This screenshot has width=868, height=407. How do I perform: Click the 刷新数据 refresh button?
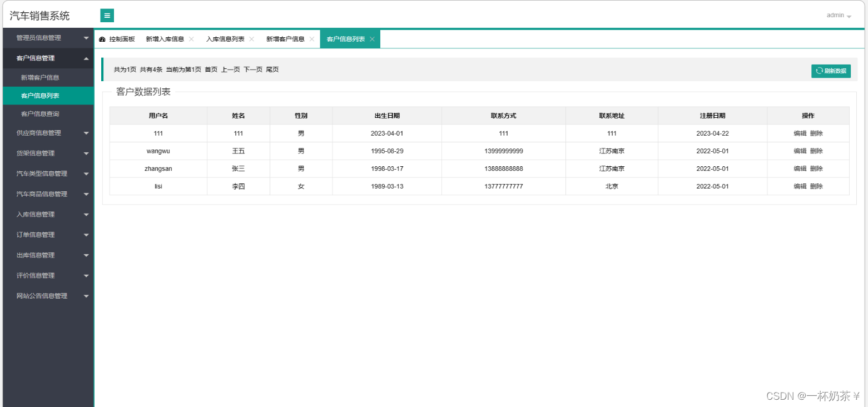coord(831,71)
